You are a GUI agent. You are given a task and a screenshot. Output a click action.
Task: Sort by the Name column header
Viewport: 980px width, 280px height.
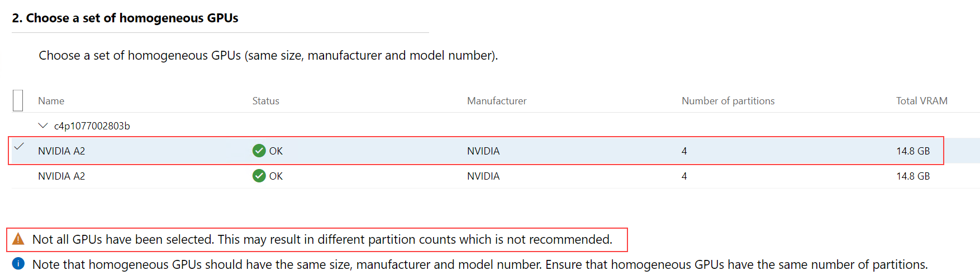tap(51, 101)
